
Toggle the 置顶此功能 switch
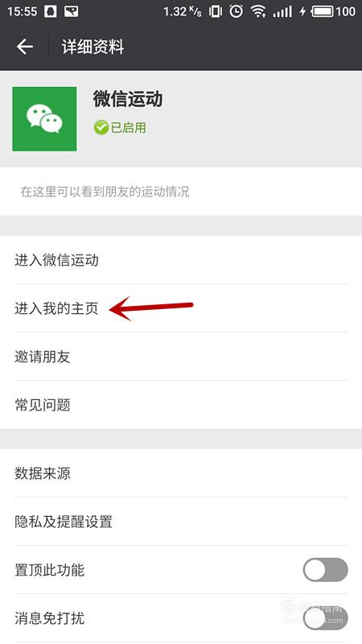click(x=325, y=570)
